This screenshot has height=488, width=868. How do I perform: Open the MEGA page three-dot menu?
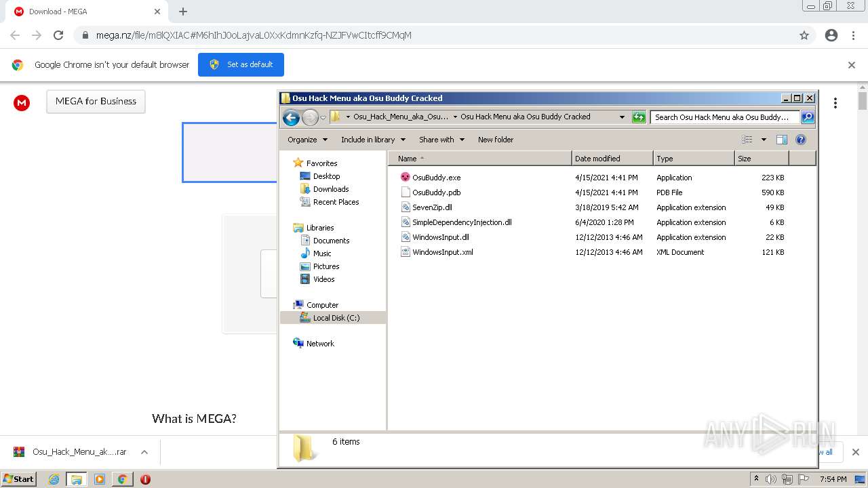[835, 103]
